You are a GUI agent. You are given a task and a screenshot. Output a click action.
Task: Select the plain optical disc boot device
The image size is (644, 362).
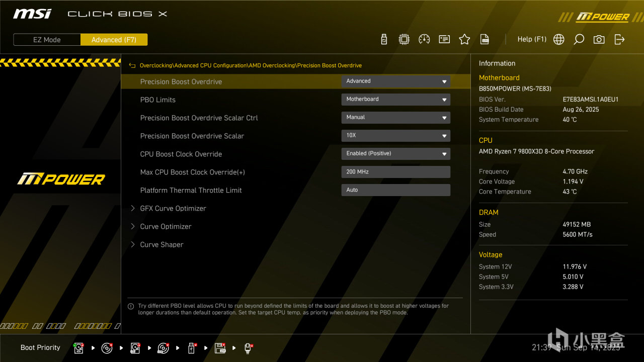(x=107, y=348)
